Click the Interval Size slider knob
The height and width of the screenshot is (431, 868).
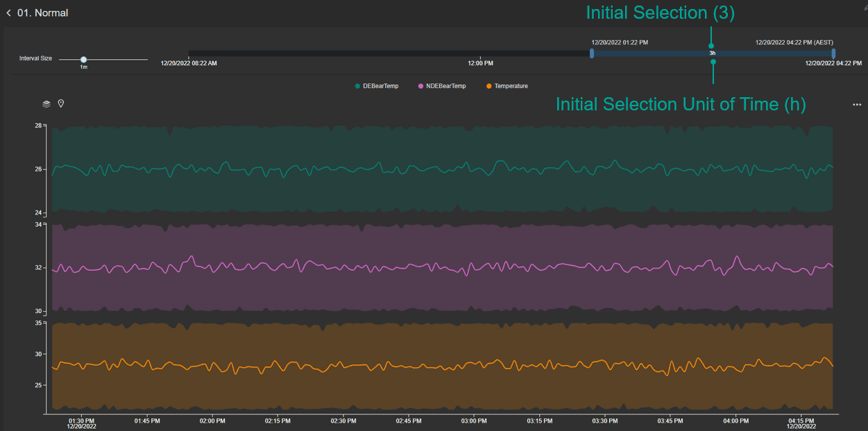(83, 60)
